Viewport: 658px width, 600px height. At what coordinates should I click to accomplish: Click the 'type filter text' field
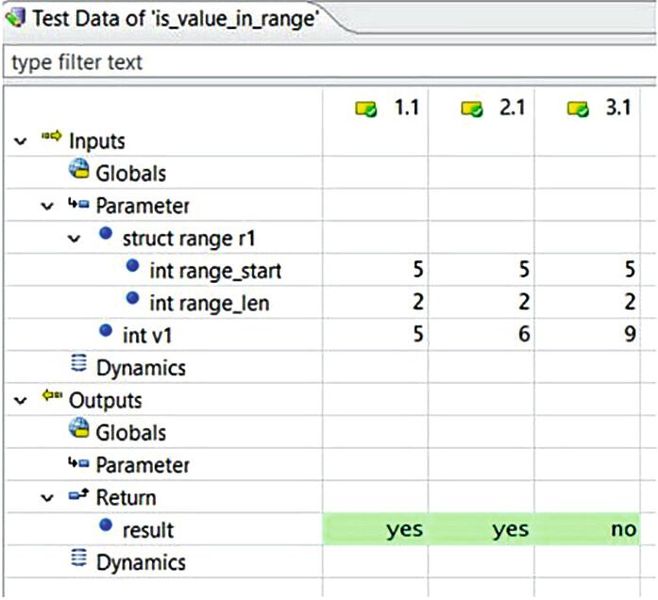tap(328, 62)
